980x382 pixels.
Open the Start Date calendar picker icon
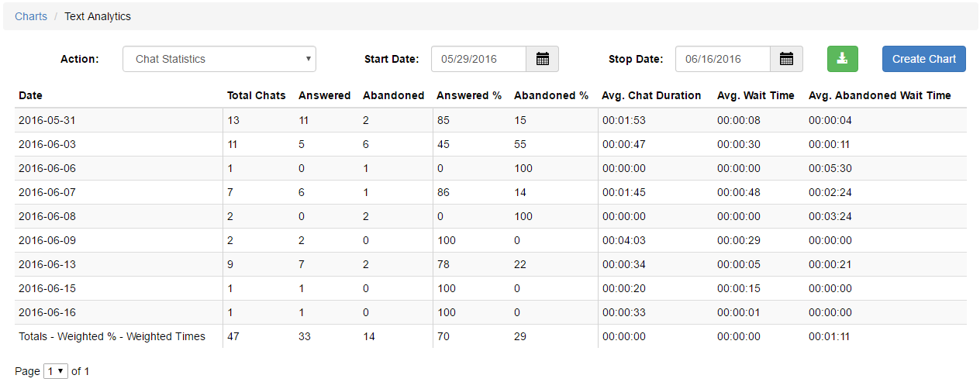pos(543,59)
